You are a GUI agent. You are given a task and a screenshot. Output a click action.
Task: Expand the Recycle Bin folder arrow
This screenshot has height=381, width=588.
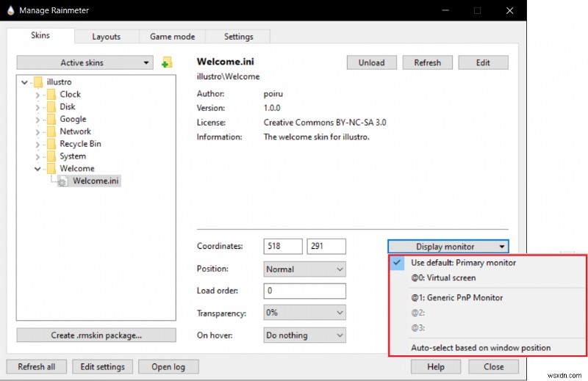[x=37, y=144]
